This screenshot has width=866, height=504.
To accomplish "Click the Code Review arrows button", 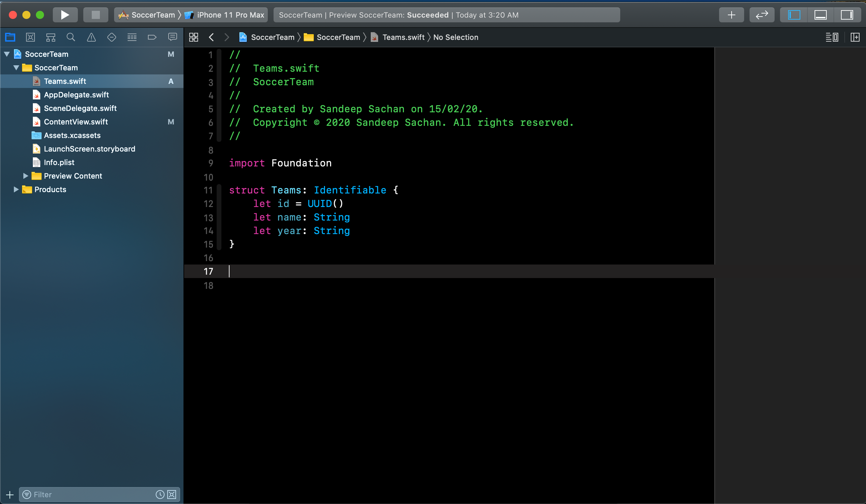I will click(761, 15).
